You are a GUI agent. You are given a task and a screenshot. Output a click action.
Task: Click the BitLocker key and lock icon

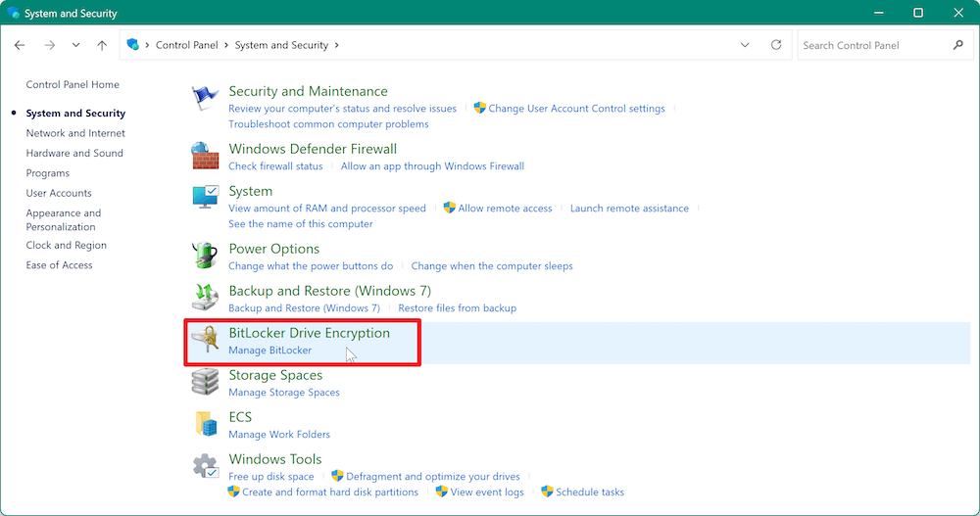tap(205, 339)
